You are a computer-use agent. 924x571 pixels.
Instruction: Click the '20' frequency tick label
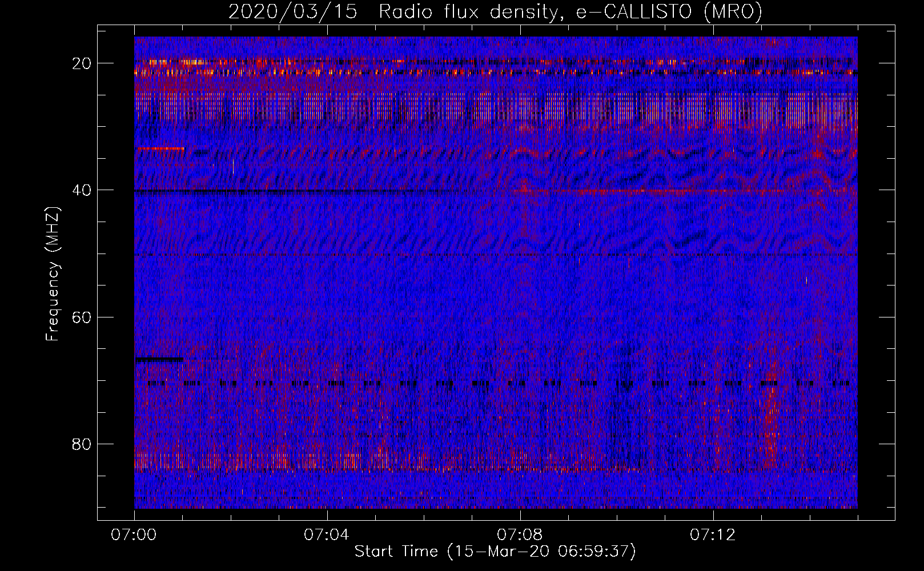(82, 63)
